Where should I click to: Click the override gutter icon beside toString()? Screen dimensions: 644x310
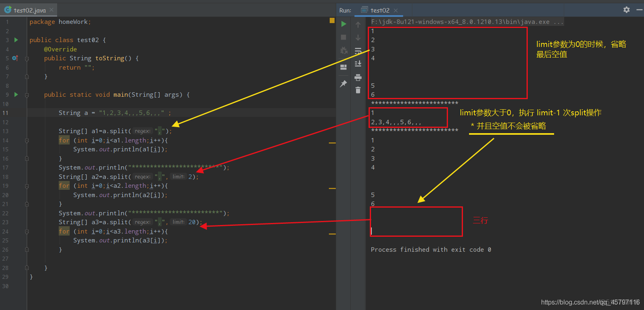(x=15, y=58)
